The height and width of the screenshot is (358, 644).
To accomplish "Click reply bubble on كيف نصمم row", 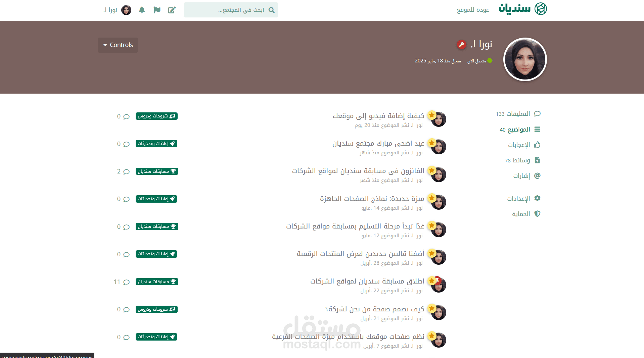I will pyautogui.click(x=123, y=309).
